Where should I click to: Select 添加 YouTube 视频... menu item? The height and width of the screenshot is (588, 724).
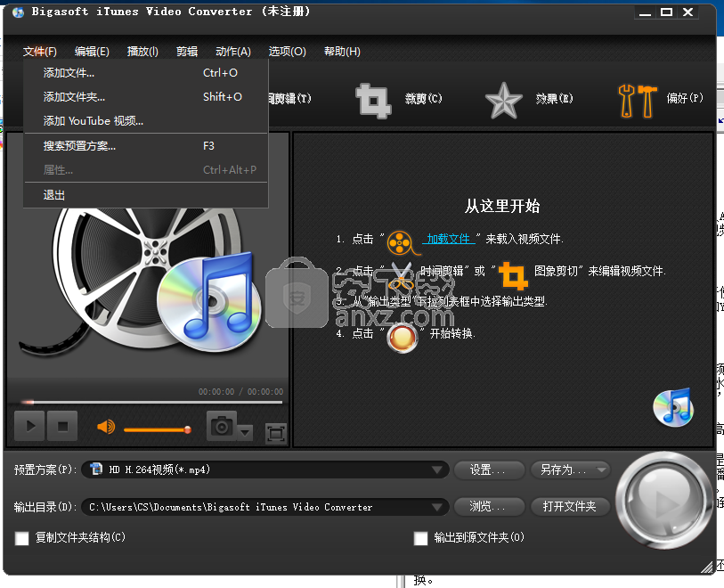pos(145,120)
